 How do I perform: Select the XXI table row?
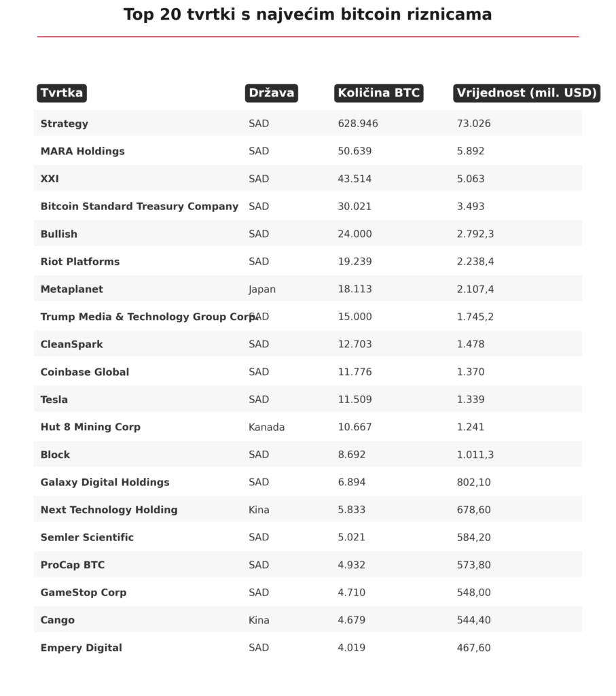point(308,179)
